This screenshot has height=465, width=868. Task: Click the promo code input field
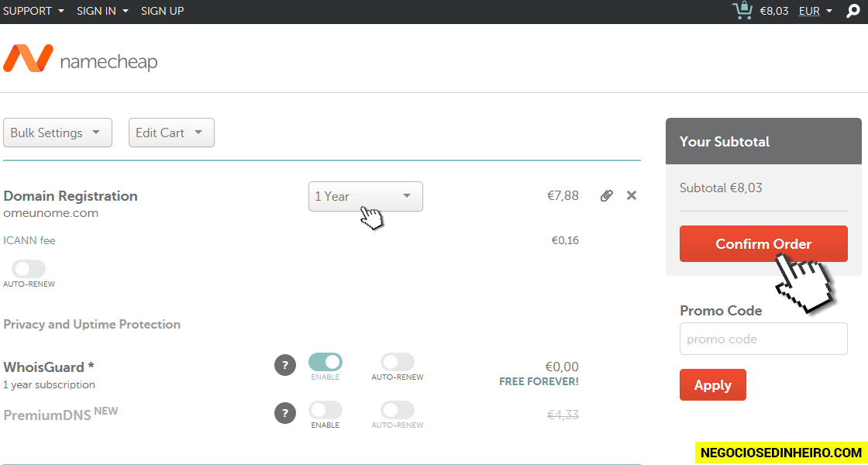(763, 339)
